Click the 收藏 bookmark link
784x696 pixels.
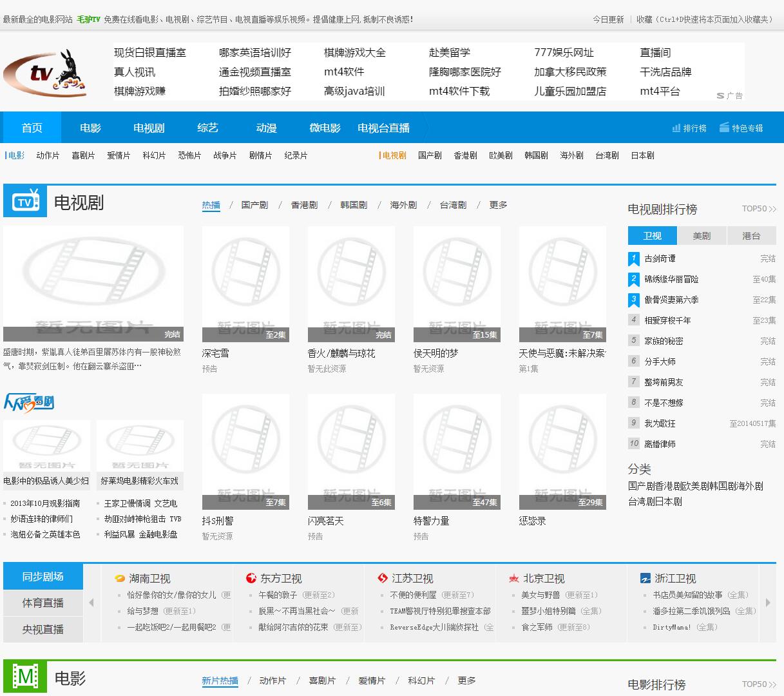coord(644,19)
